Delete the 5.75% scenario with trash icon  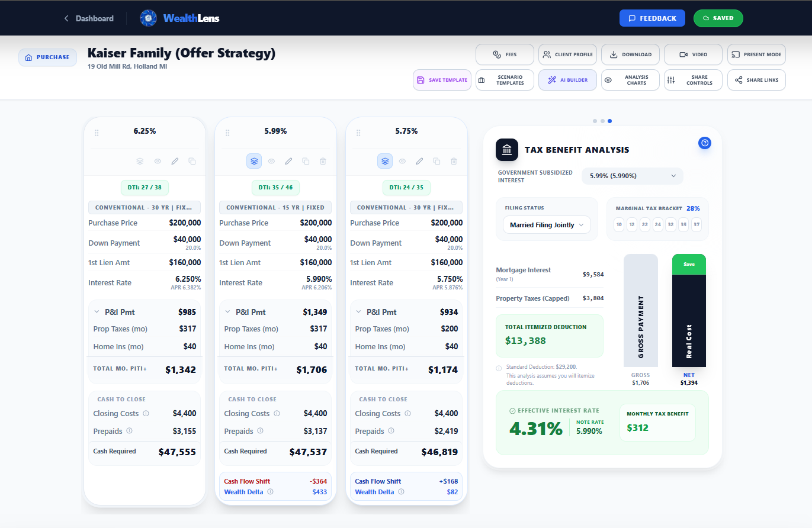click(x=454, y=161)
